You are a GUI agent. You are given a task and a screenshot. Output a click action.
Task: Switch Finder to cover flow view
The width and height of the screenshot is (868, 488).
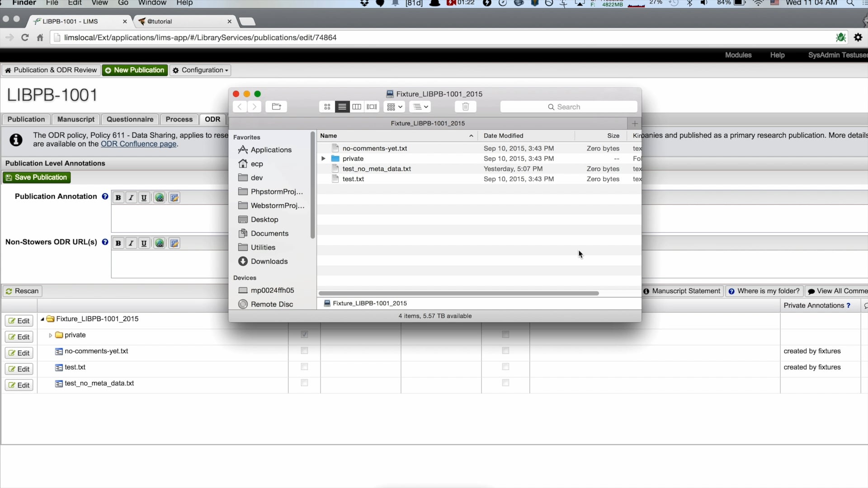click(372, 107)
